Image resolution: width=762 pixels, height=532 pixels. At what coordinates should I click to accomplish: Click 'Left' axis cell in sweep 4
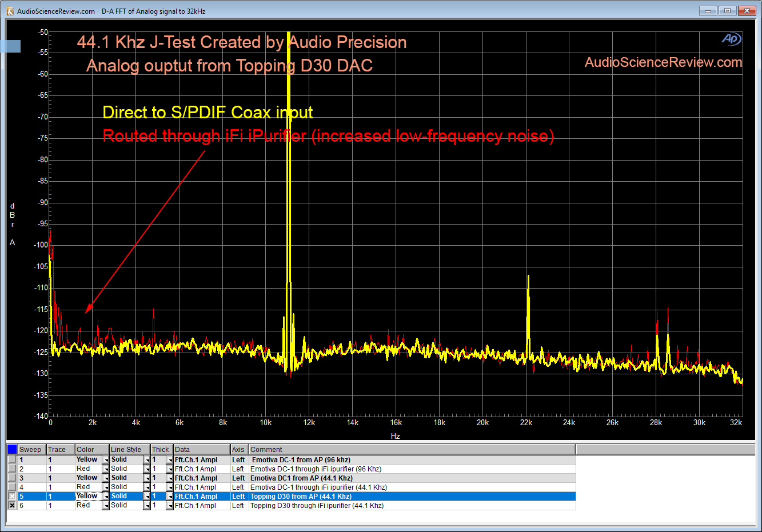pyautogui.click(x=238, y=487)
